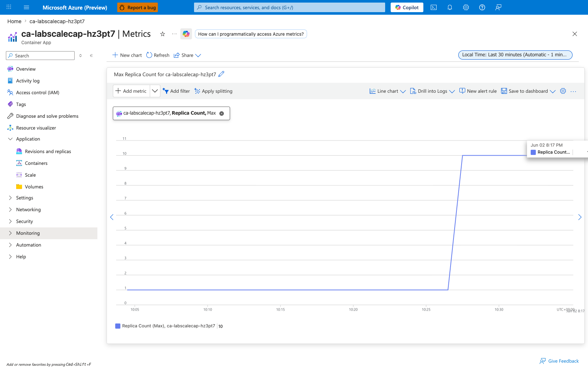Click the Refresh button

click(158, 55)
